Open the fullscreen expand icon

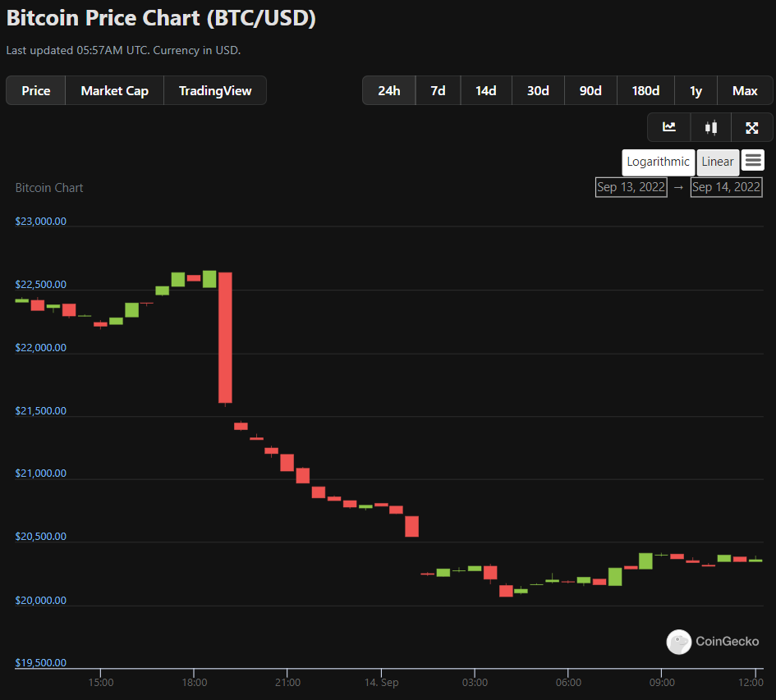coord(751,128)
